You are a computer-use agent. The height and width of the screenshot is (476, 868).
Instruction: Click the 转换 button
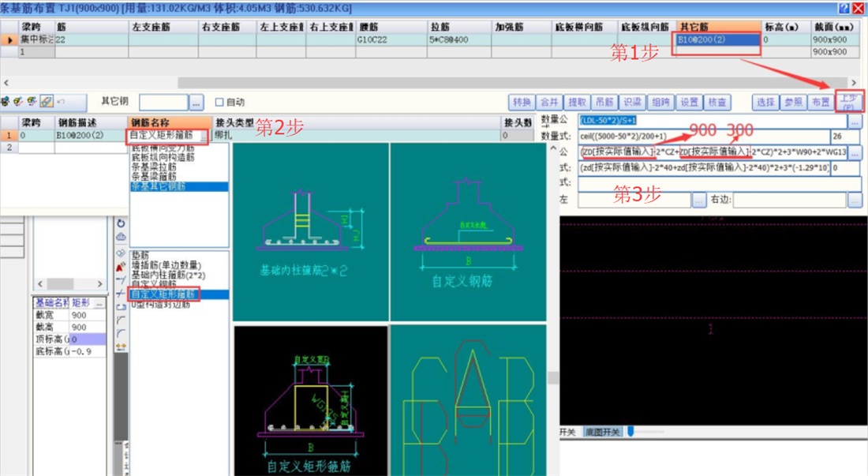[x=522, y=103]
